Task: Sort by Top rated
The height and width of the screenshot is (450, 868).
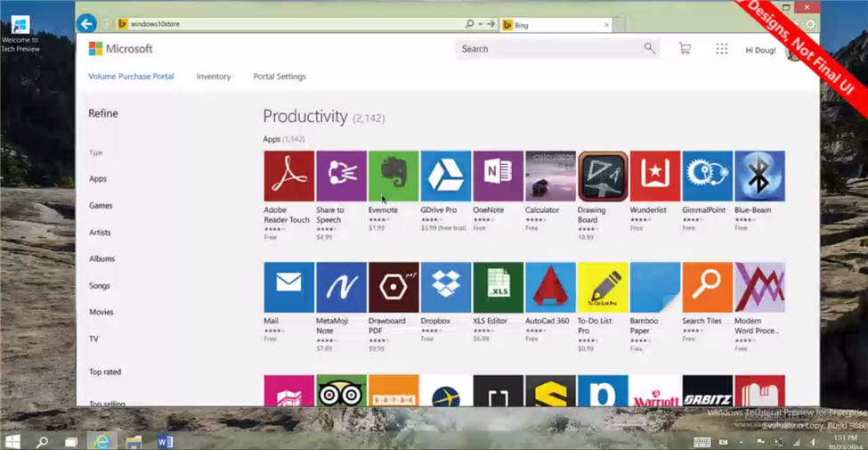Action: pos(105,372)
